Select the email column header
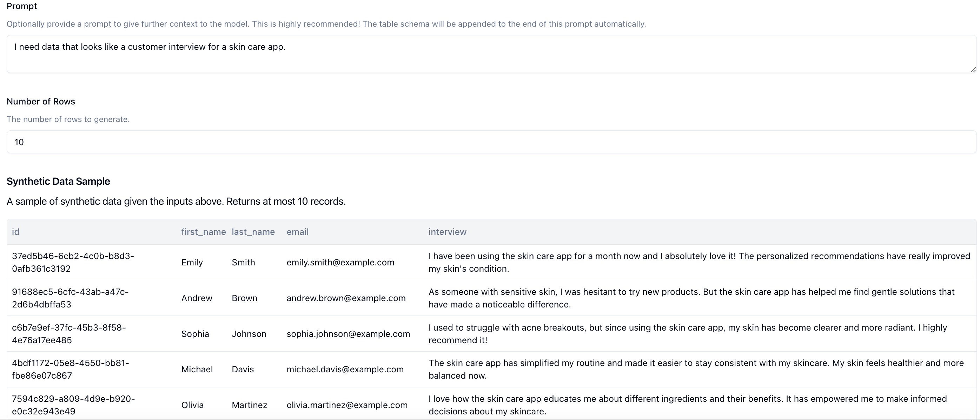980x420 pixels. point(298,232)
